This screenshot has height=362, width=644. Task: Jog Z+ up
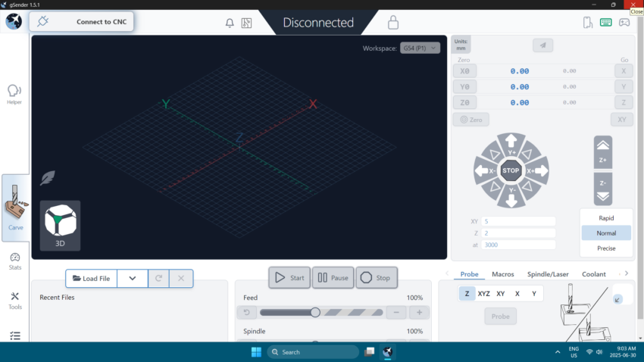click(603, 152)
